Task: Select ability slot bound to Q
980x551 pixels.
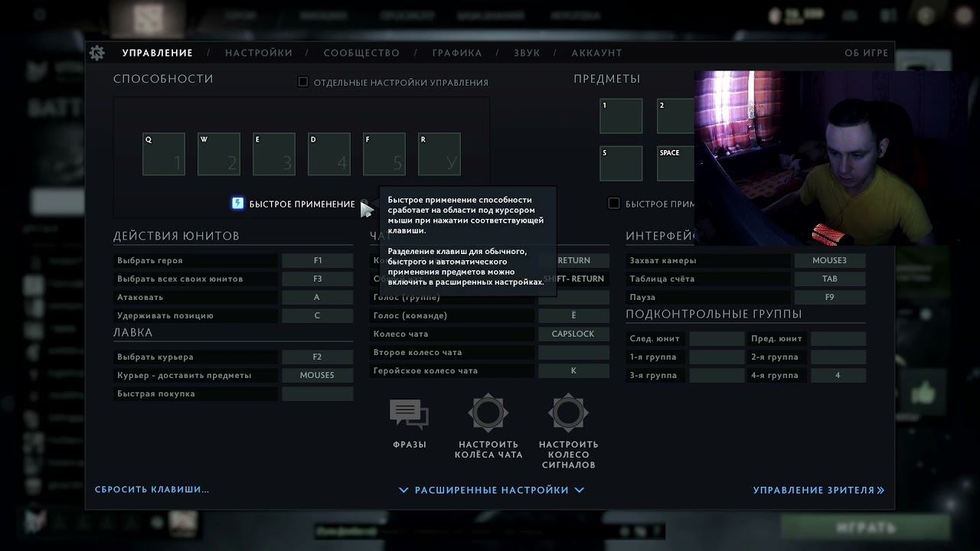Action: [x=164, y=154]
